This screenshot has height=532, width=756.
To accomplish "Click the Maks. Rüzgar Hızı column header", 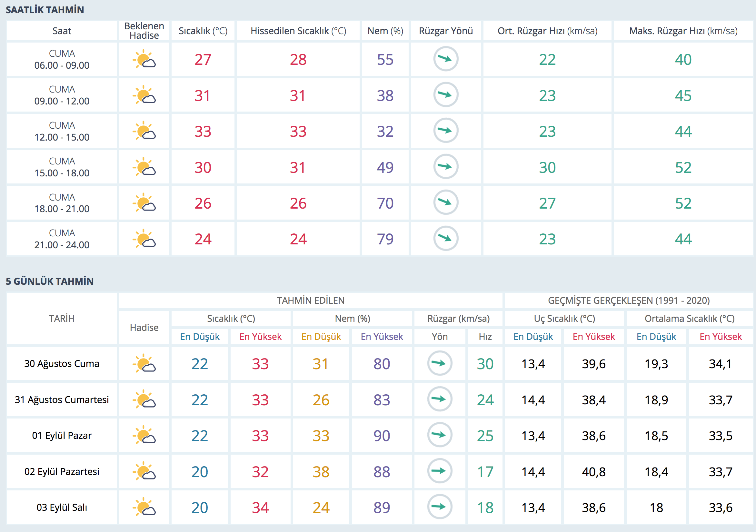I will 683,31.
